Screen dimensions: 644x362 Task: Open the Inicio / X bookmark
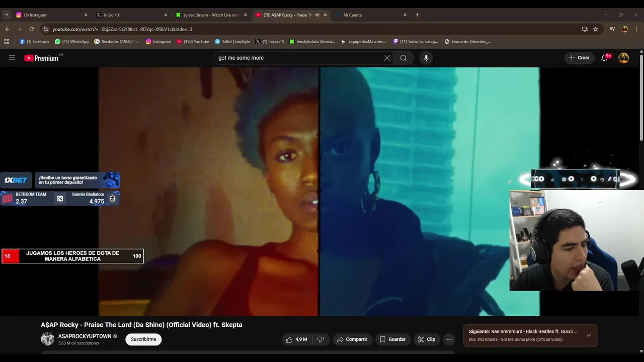click(x=270, y=42)
